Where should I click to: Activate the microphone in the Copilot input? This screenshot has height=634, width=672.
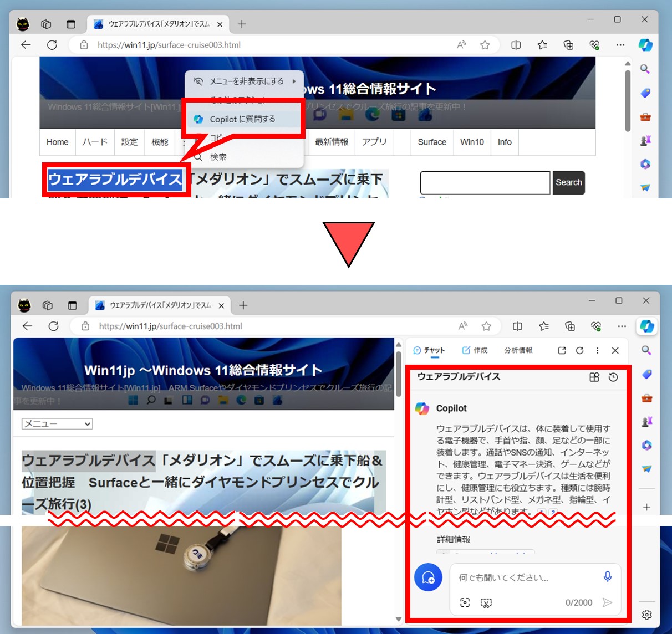click(608, 577)
